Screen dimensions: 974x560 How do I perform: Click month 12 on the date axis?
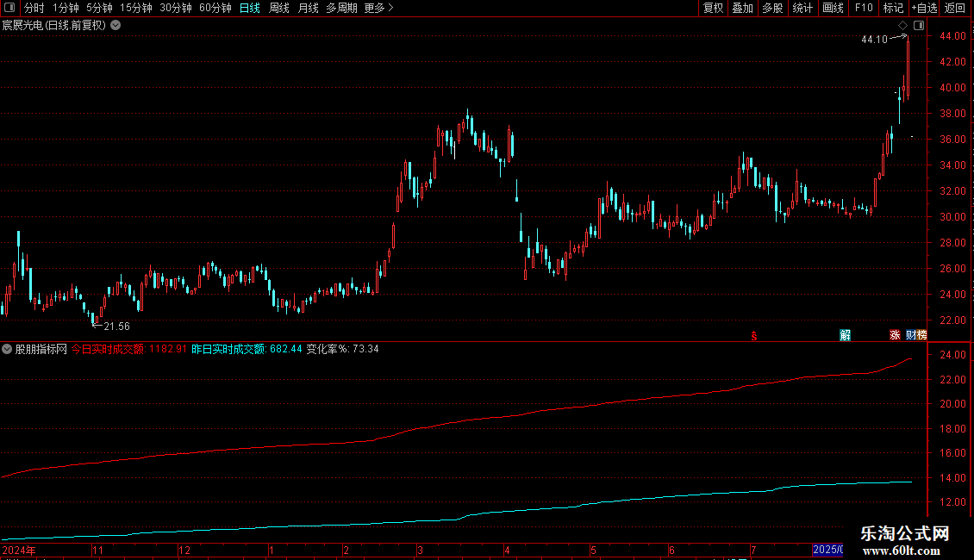184,550
